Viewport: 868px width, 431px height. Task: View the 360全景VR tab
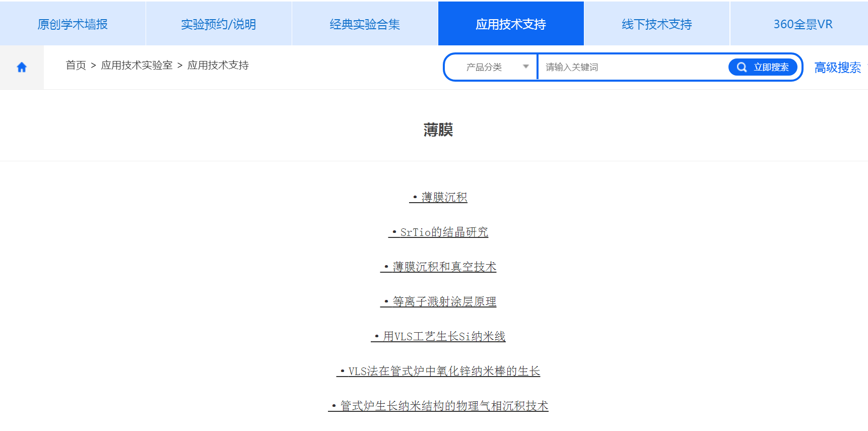click(803, 24)
